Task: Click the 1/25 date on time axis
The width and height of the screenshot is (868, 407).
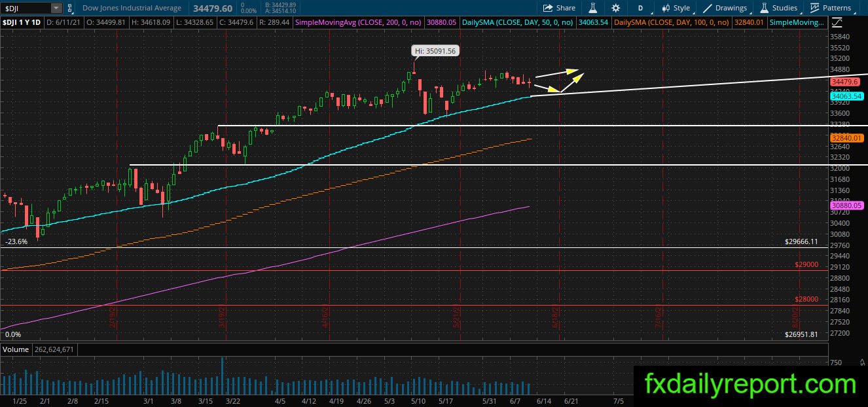Action: (x=20, y=400)
